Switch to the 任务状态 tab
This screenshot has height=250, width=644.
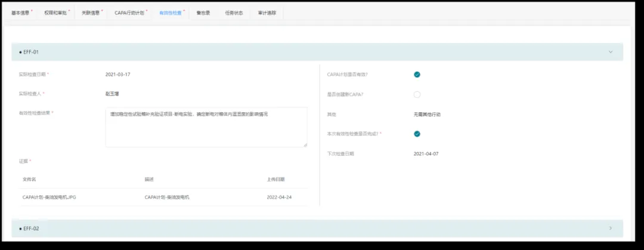[x=234, y=13]
